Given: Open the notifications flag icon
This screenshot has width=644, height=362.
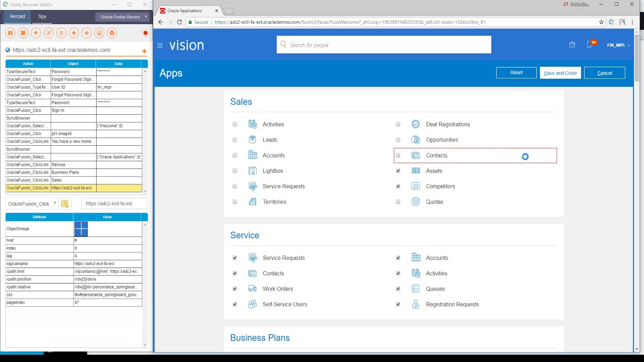Looking at the screenshot, I should pyautogui.click(x=590, y=44).
